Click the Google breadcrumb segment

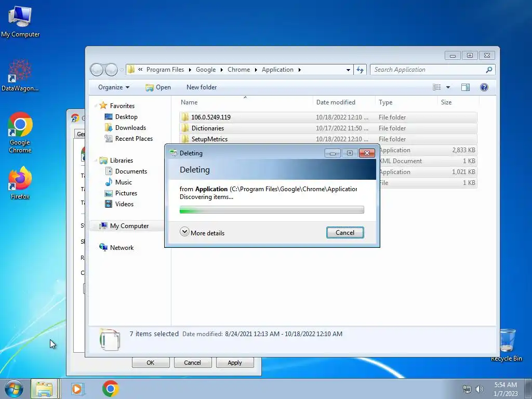[x=206, y=70]
